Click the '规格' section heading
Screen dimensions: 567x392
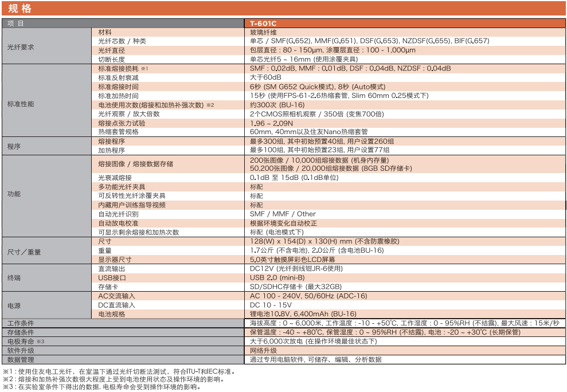pyautogui.click(x=19, y=8)
